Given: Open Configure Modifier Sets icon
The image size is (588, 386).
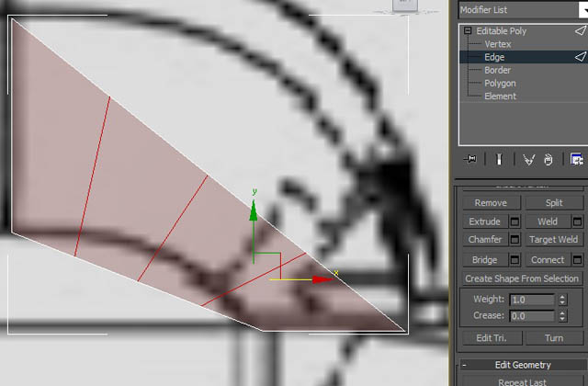Looking at the screenshot, I should pyautogui.click(x=577, y=159).
